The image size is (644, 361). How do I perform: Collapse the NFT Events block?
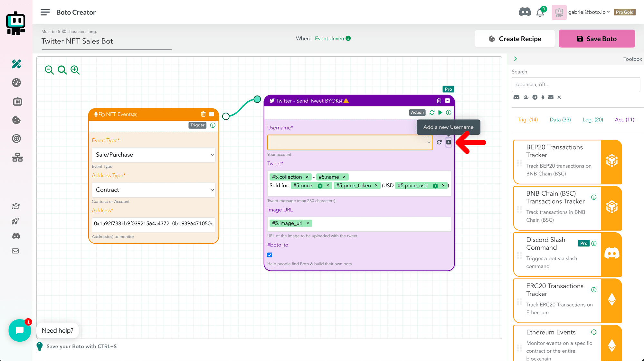tap(212, 114)
